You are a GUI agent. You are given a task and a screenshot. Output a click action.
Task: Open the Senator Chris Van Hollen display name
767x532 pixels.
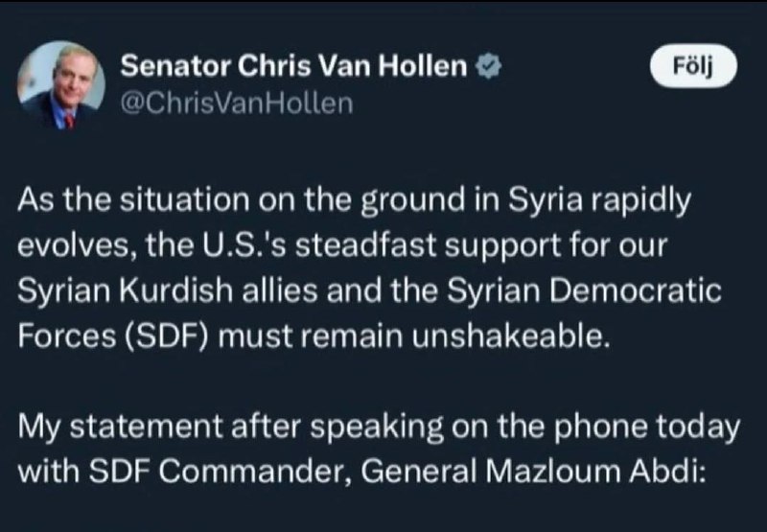click(x=293, y=66)
